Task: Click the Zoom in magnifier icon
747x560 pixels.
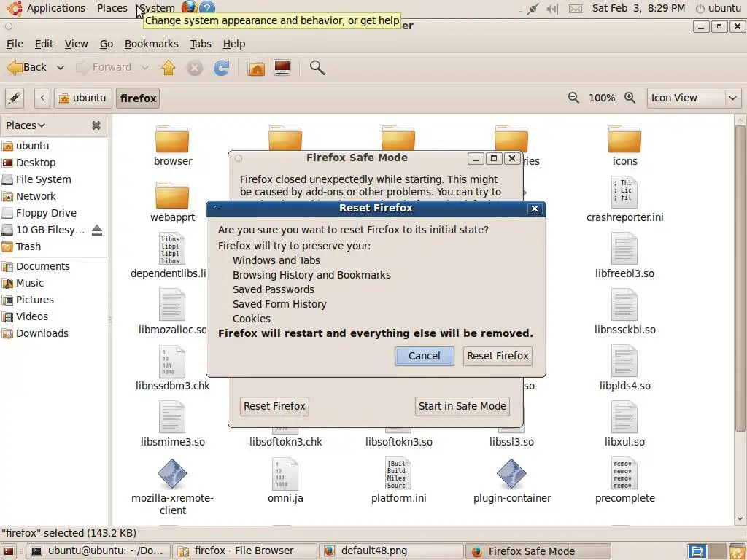Action: [630, 98]
